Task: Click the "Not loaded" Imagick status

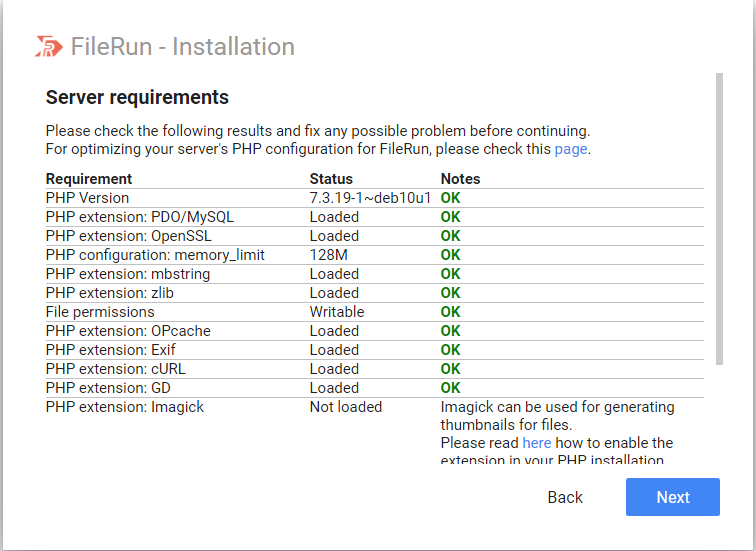Action: 345,407
